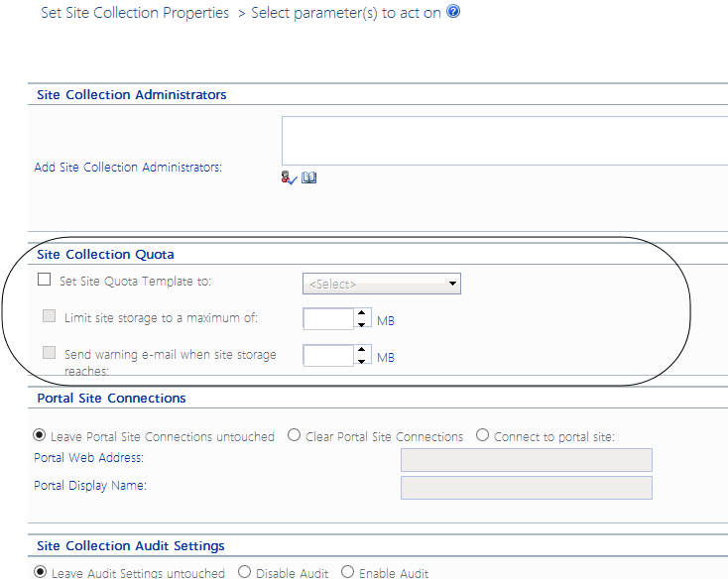This screenshot has width=728, height=579.
Task: Select Leave Audit Settings untouched radio
Action: pos(40,572)
